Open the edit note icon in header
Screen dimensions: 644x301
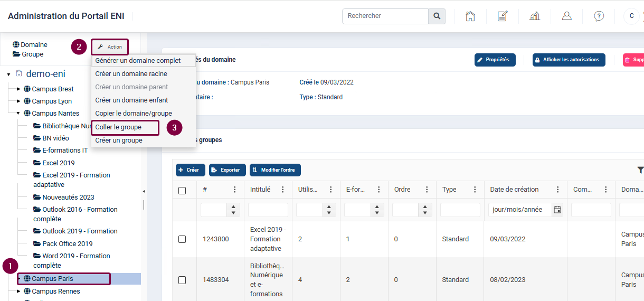tap(503, 16)
